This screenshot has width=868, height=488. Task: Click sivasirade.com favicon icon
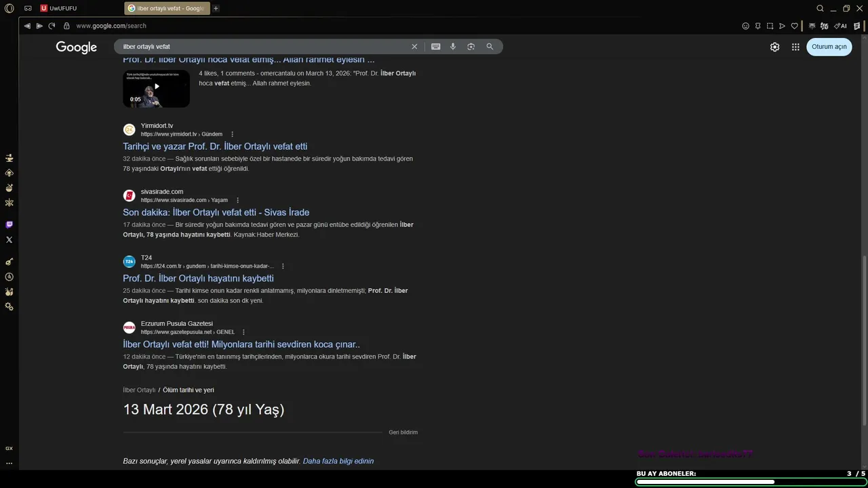129,196
